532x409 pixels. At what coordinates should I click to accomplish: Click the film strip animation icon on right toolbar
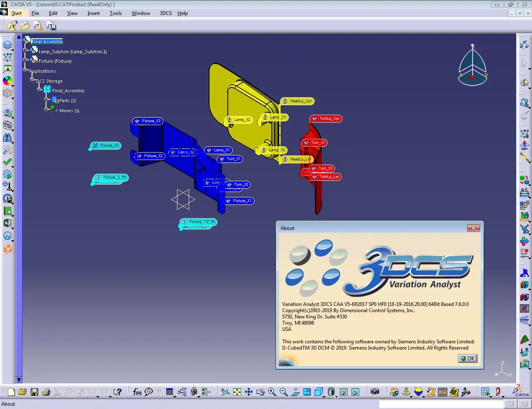pyautogui.click(x=525, y=308)
